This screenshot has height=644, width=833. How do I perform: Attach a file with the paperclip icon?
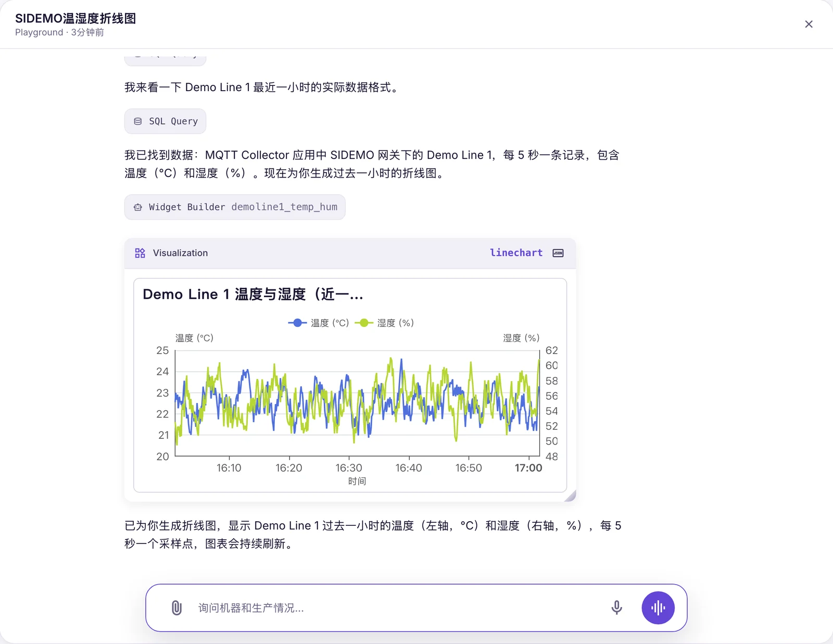[176, 608]
